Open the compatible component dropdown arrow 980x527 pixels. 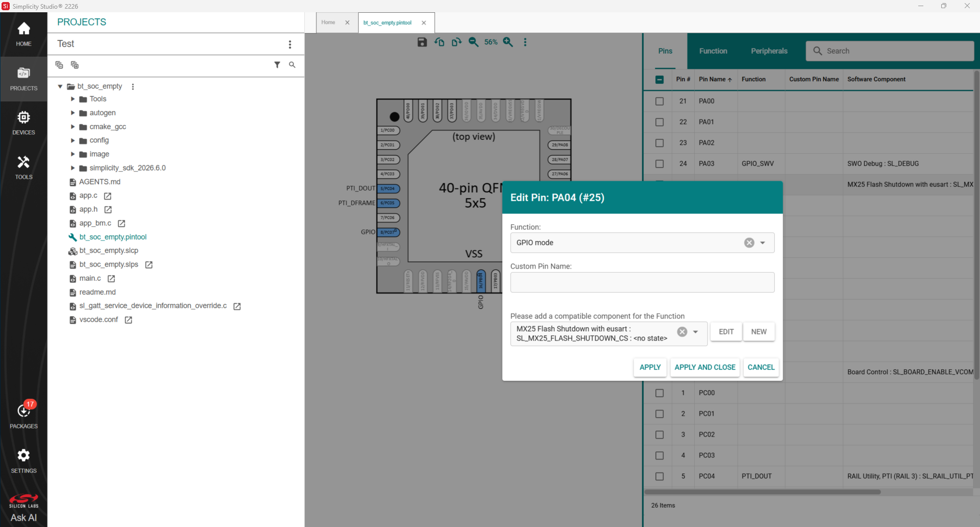(695, 332)
